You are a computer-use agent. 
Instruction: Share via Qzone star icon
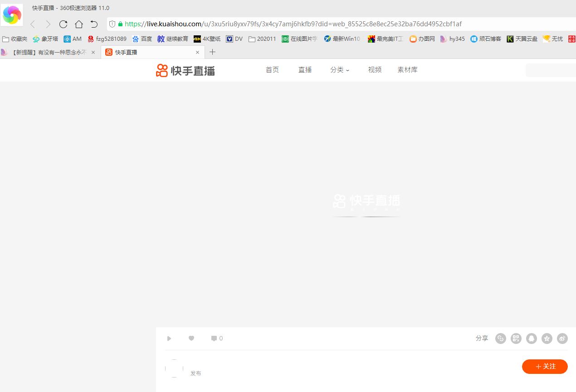click(x=547, y=339)
